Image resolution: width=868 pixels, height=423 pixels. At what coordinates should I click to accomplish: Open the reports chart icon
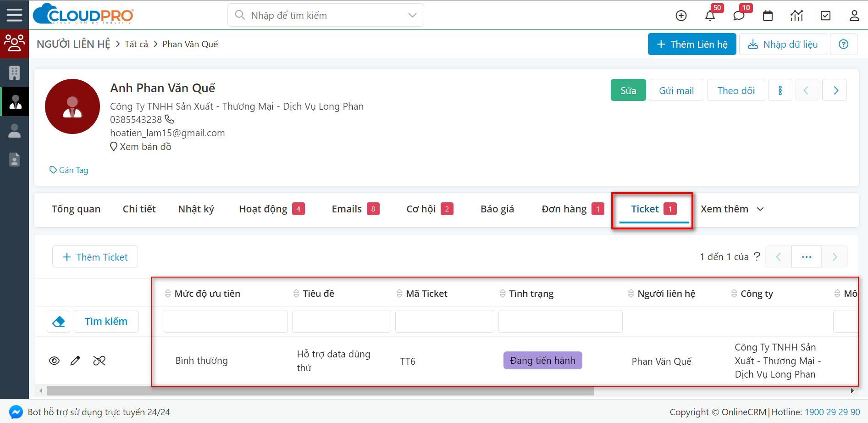point(796,16)
